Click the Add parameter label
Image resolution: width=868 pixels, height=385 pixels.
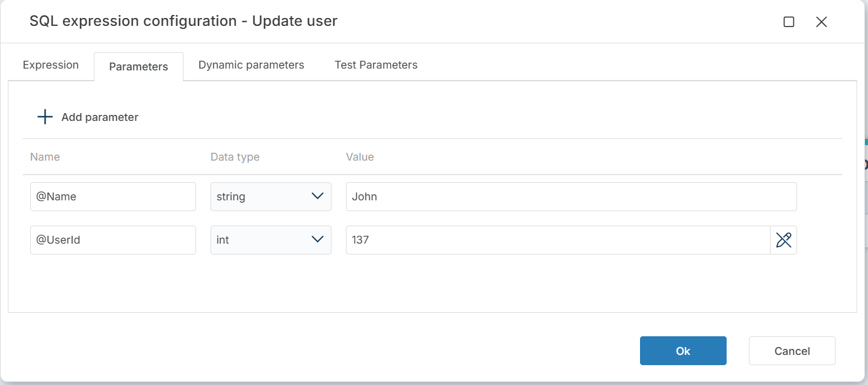coord(100,117)
